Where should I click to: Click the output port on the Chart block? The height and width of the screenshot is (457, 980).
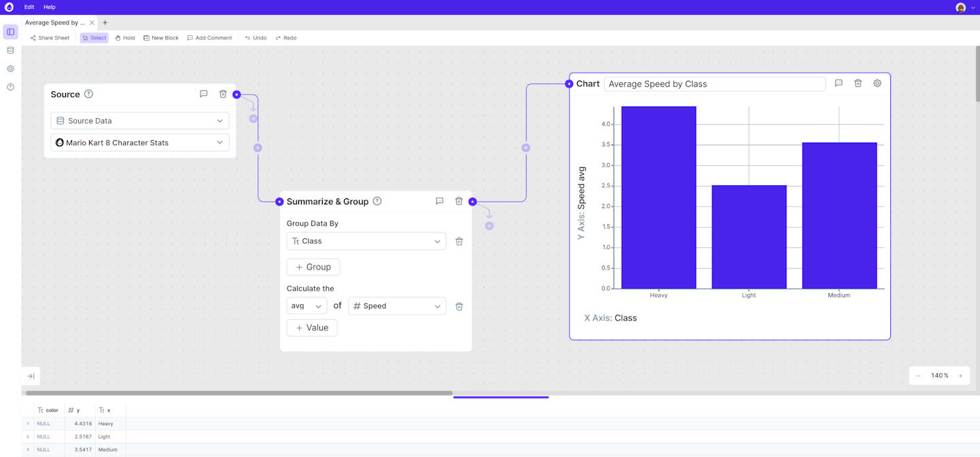click(569, 84)
